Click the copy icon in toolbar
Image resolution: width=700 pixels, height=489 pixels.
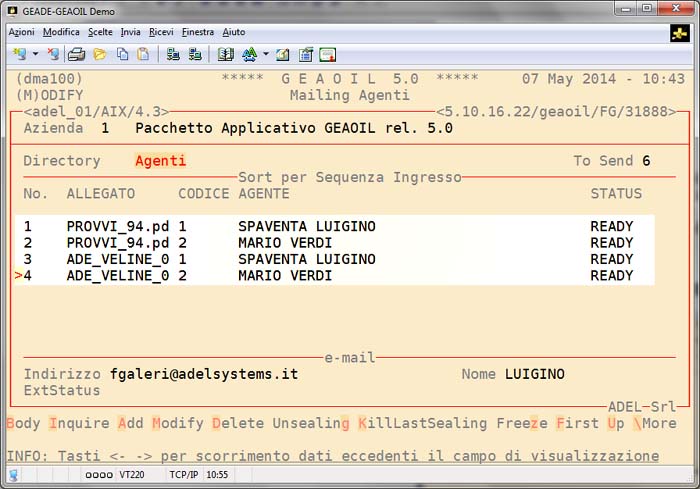(x=121, y=54)
